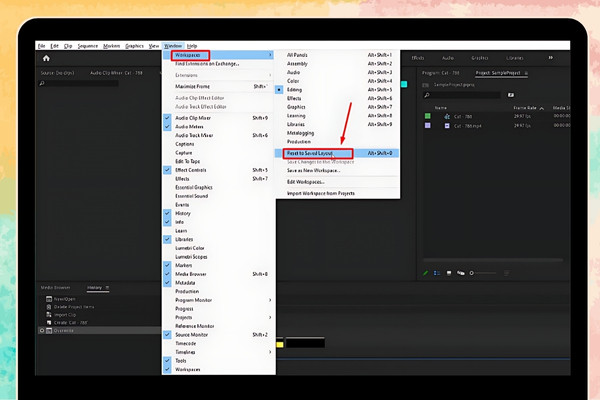Uncheck Tools in Window menu
This screenshot has height=400, width=600.
(x=167, y=361)
